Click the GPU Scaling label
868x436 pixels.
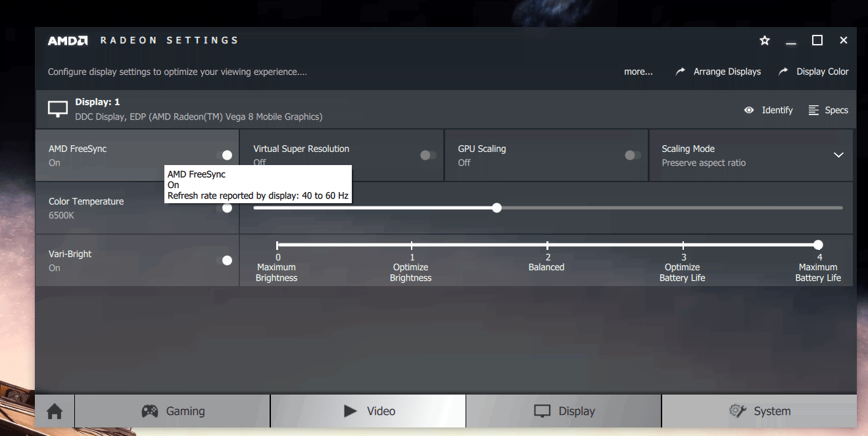point(482,149)
